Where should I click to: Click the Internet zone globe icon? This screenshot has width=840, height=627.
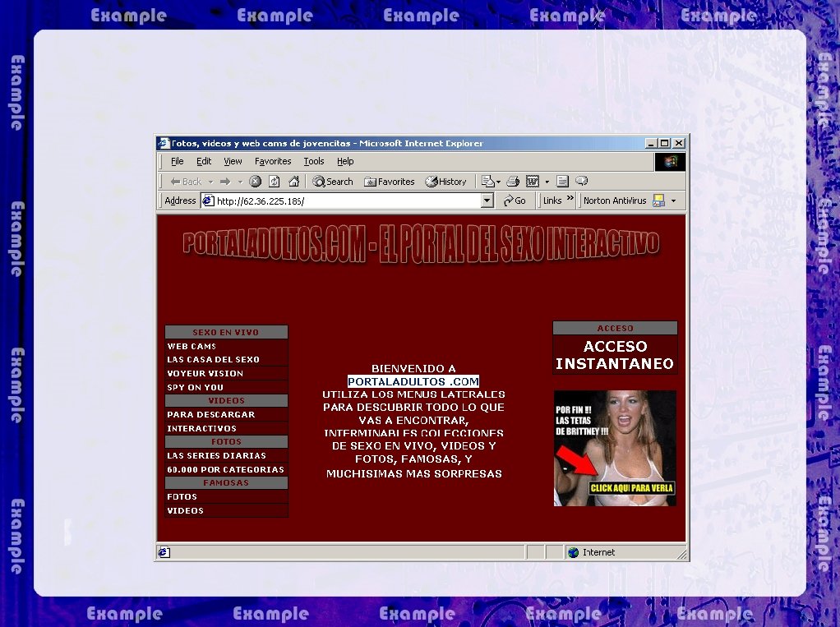click(x=573, y=552)
